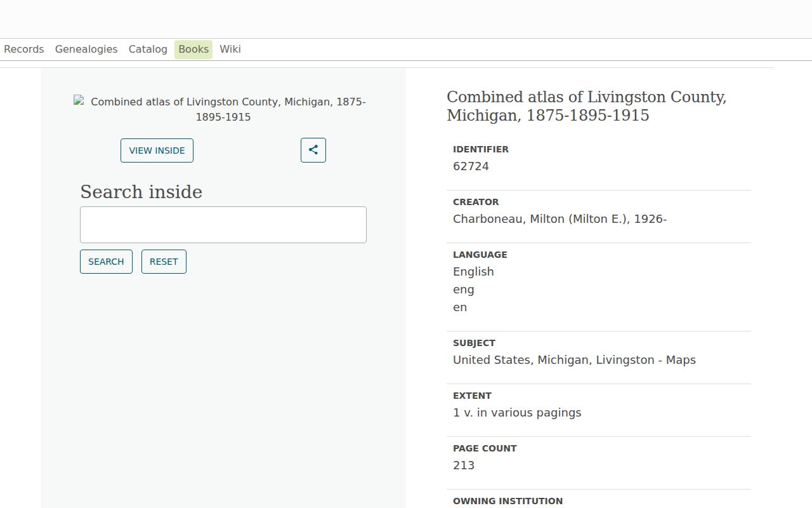Open the Records tab
Image resolution: width=812 pixels, height=508 pixels.
[24, 50]
